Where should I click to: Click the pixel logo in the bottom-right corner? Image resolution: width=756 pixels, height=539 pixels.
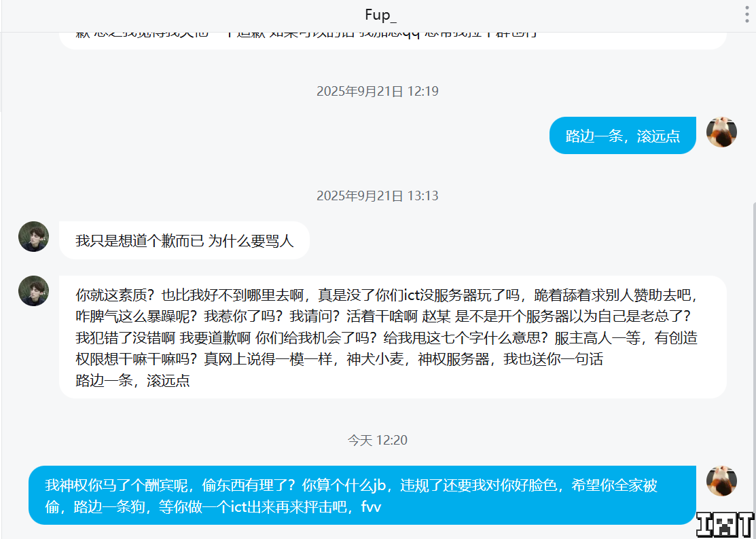[x=726, y=524]
